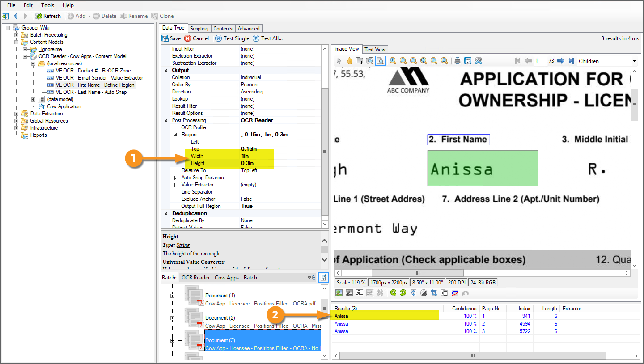This screenshot has width=644, height=364.
Task: Click the zoom in magnifier icon
Action: tap(393, 61)
